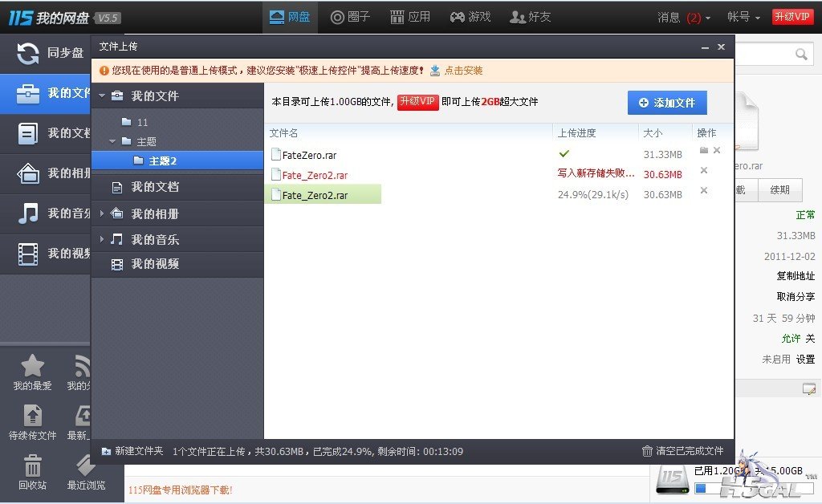This screenshot has width=822, height=504.
Task: Minimize the 文件上传 dialog
Action: pyautogui.click(x=705, y=47)
